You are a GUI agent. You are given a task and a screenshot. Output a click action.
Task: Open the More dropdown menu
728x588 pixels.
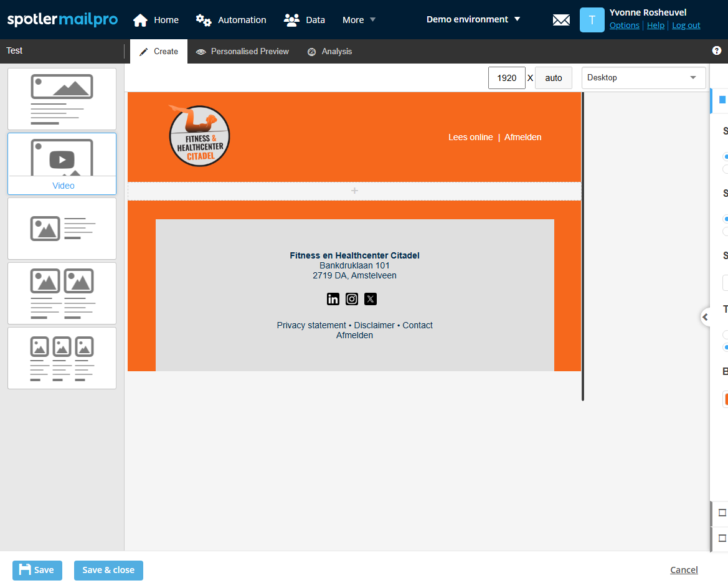[359, 20]
